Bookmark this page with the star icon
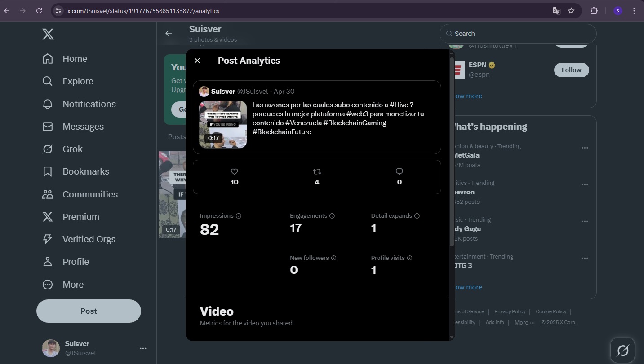644x364 pixels. click(x=571, y=11)
